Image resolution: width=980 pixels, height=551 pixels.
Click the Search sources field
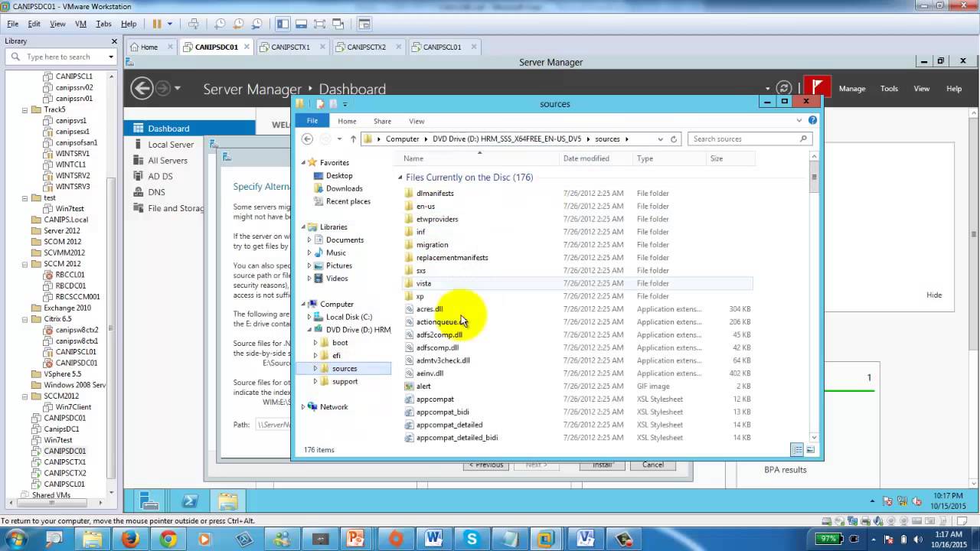749,139
